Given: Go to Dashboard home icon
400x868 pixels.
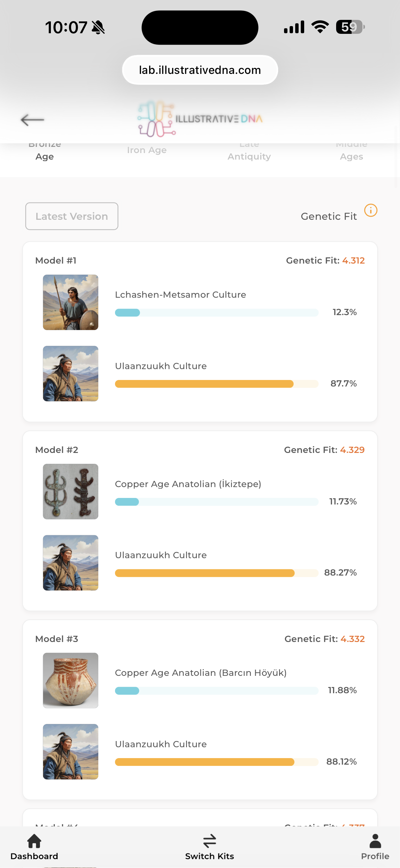Looking at the screenshot, I should click(34, 841).
